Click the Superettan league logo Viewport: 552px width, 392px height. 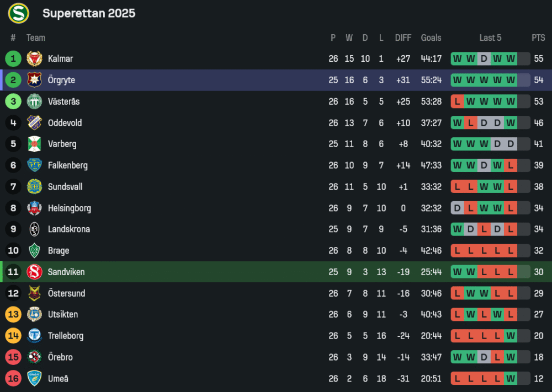pos(18,13)
